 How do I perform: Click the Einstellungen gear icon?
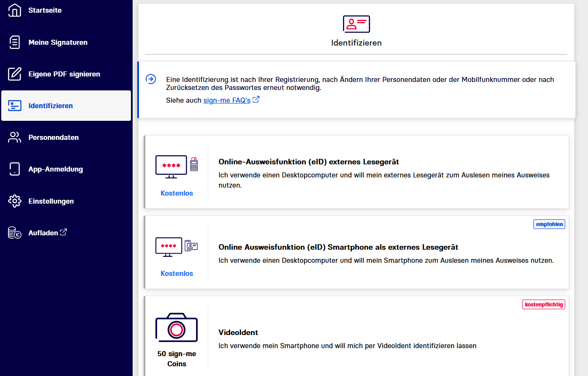[15, 201]
